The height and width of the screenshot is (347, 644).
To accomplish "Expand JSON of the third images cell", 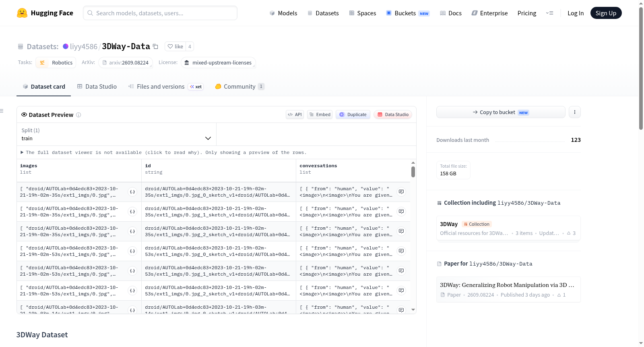I will click(132, 231).
